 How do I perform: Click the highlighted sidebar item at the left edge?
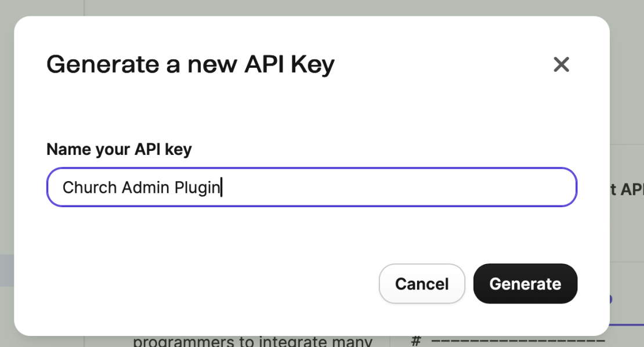(x=6, y=270)
